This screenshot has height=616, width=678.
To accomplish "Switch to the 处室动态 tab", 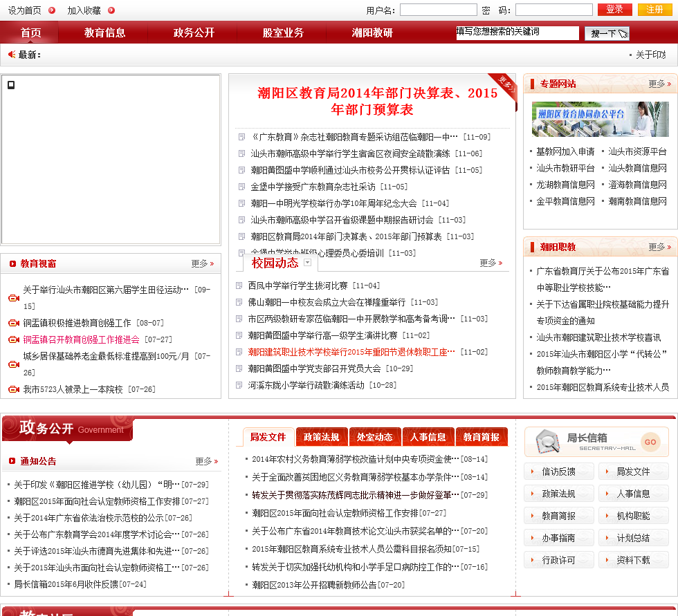I will tap(374, 437).
